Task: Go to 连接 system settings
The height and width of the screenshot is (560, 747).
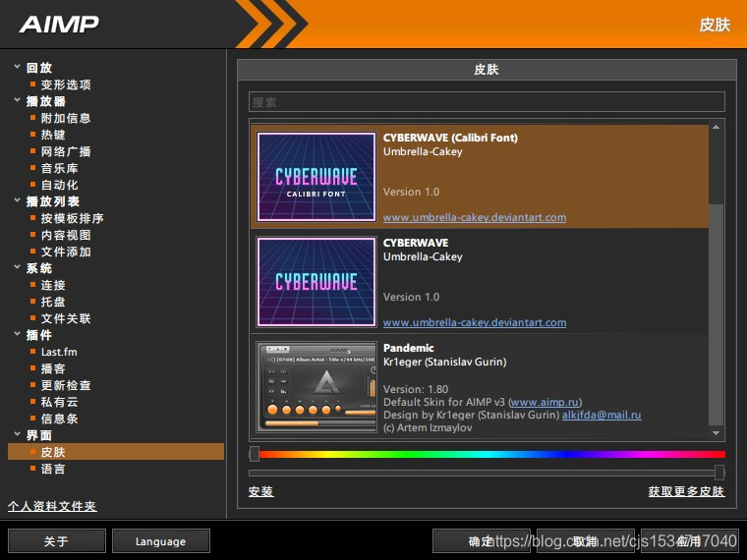Action: (53, 285)
